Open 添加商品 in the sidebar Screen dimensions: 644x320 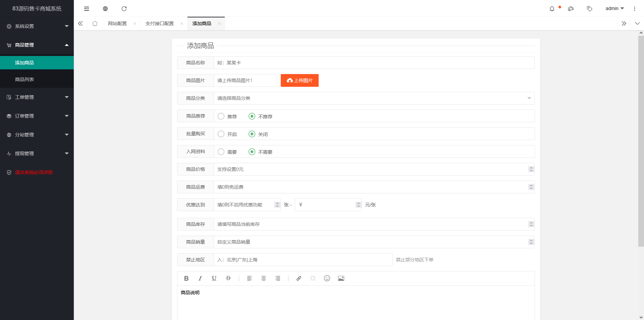click(x=37, y=63)
